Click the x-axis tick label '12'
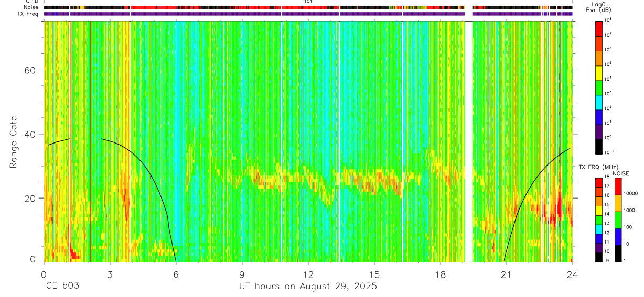Viewport: 644px width, 297px height. pyautogui.click(x=308, y=274)
